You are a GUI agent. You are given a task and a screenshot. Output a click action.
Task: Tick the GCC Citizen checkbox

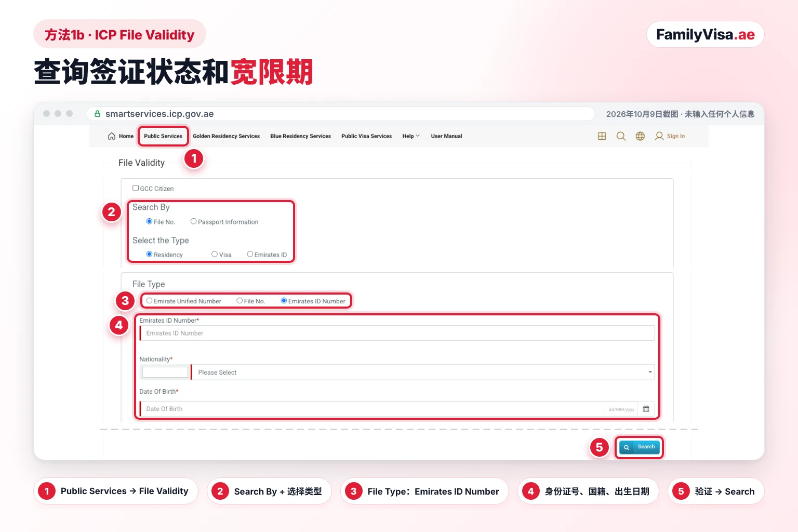[136, 188]
